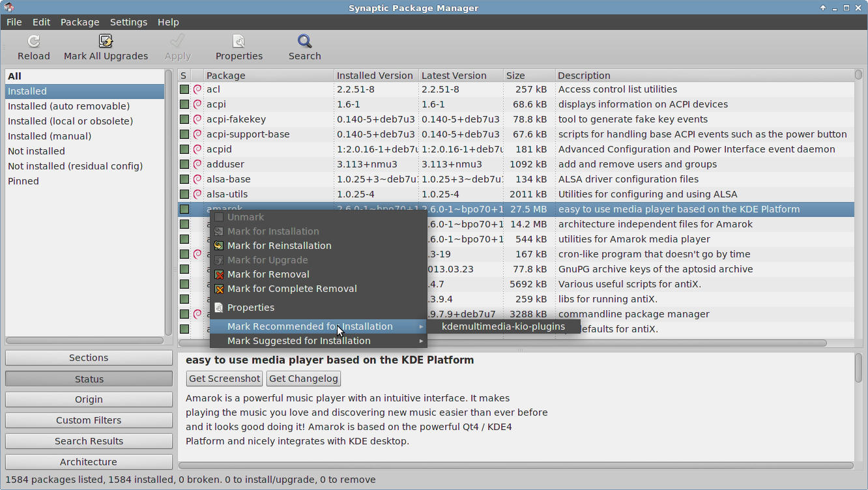
Task: Click the Get Screenshot button
Action: click(224, 379)
